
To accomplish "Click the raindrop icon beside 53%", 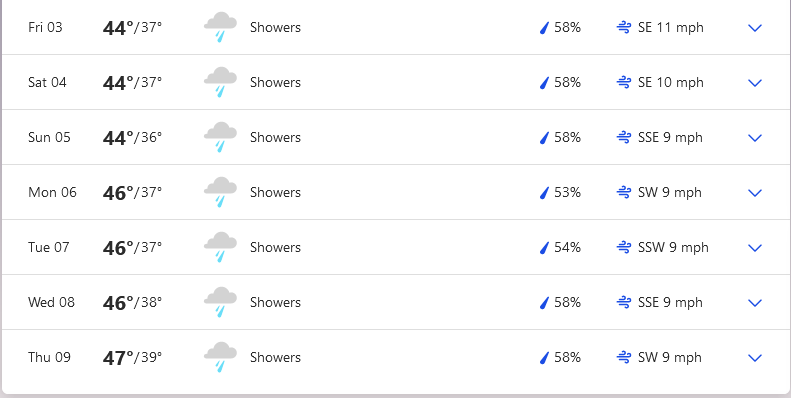I will click(544, 193).
